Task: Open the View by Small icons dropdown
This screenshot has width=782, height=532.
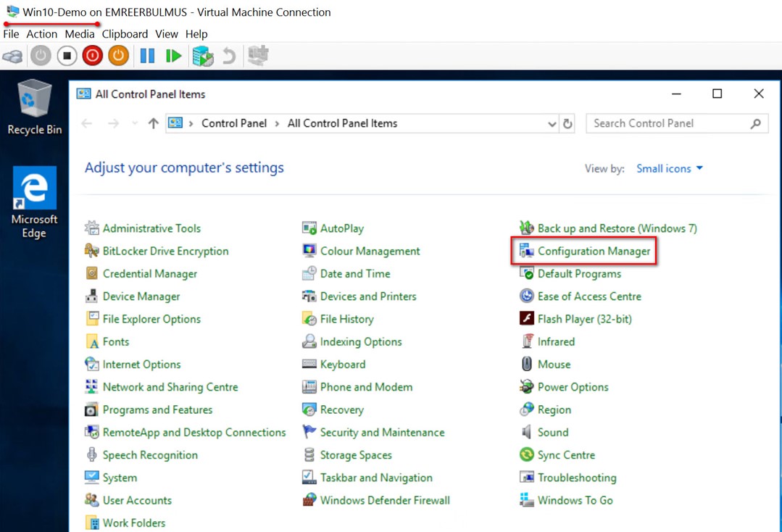Action: [x=670, y=169]
